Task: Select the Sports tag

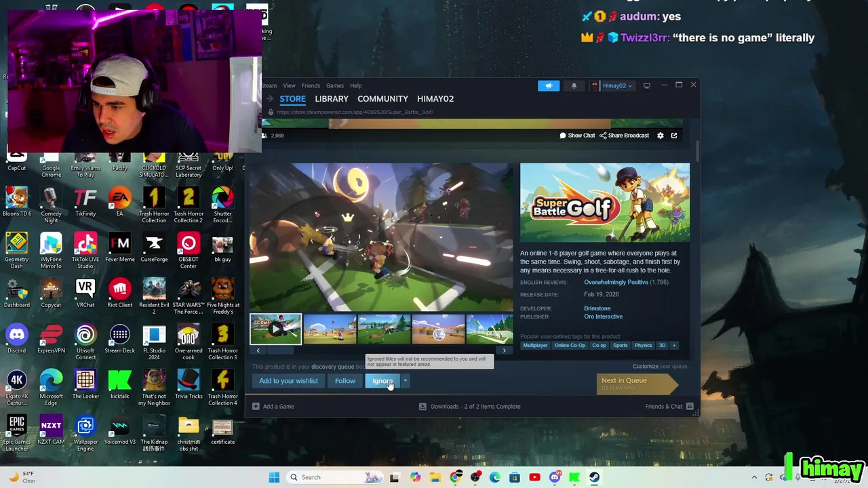Action: (620, 346)
